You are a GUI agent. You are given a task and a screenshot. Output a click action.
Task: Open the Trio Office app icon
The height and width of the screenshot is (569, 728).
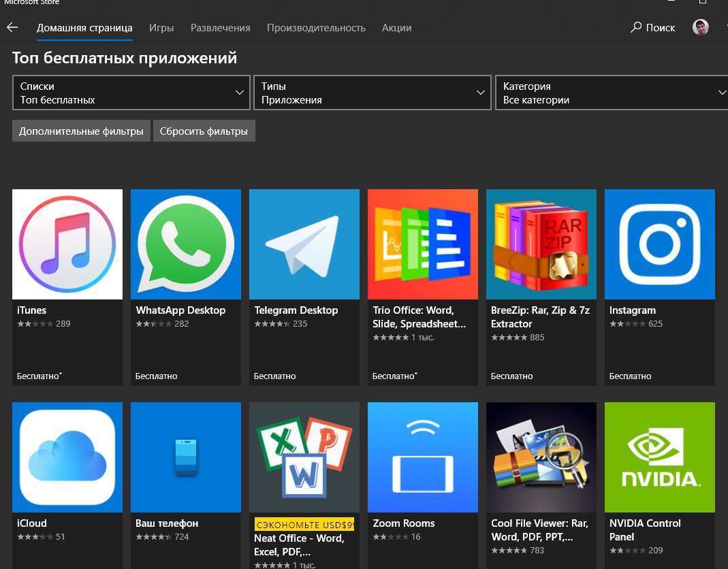click(422, 244)
